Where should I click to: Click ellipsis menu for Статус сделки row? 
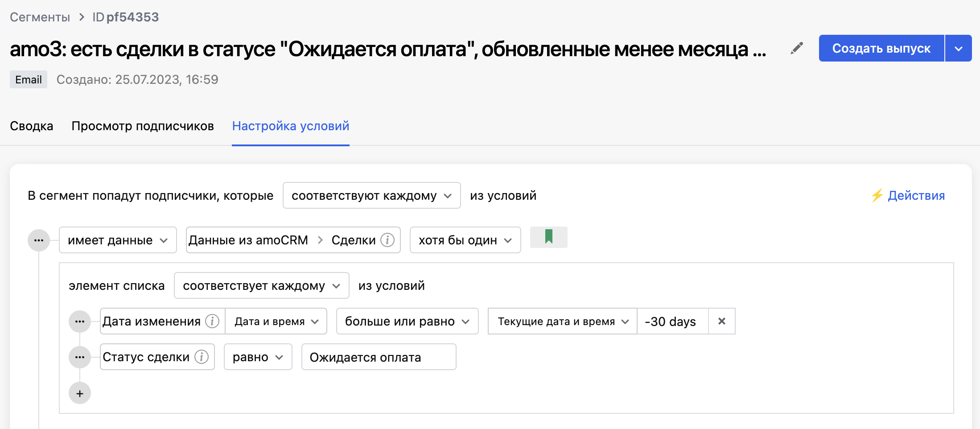(80, 357)
